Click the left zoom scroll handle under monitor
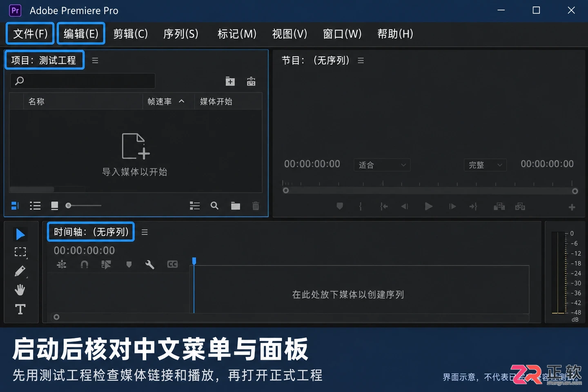Viewport: 588px width, 392px height. click(286, 191)
